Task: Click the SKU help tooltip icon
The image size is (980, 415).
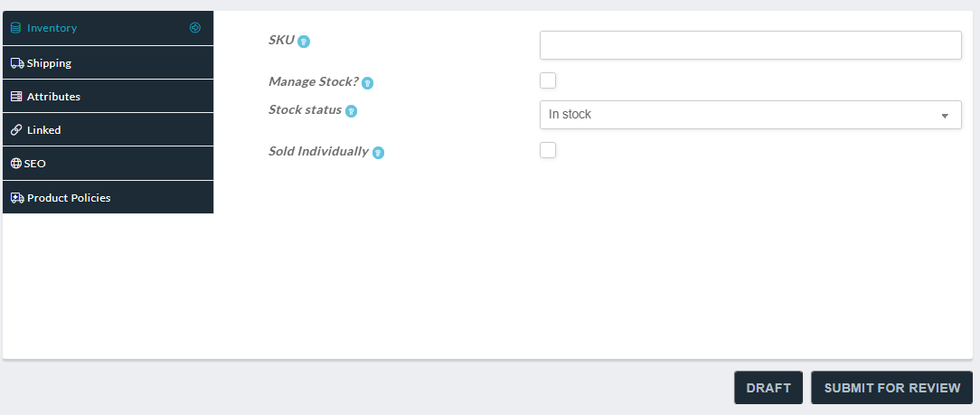Action: tap(304, 42)
